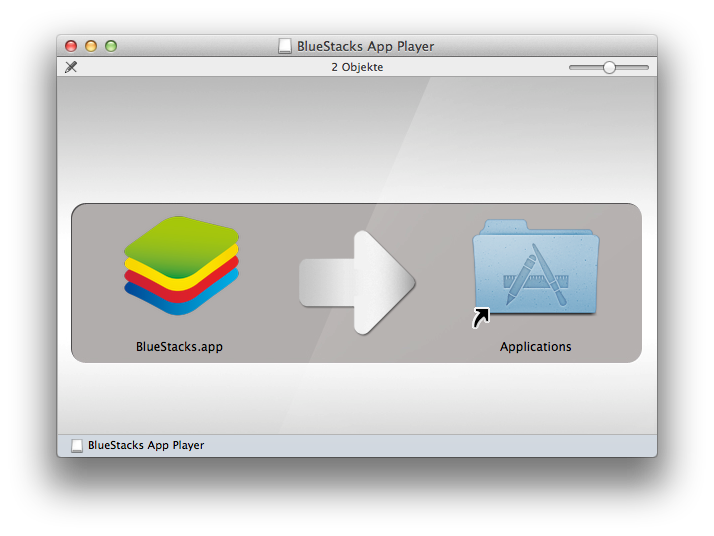Click the '2 Objekte' status text
Image resolution: width=714 pixels, height=536 pixels.
click(357, 67)
